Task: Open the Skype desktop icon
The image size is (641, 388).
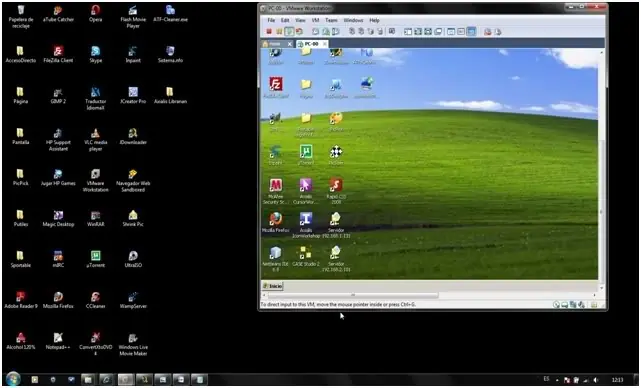Action: coord(96,54)
